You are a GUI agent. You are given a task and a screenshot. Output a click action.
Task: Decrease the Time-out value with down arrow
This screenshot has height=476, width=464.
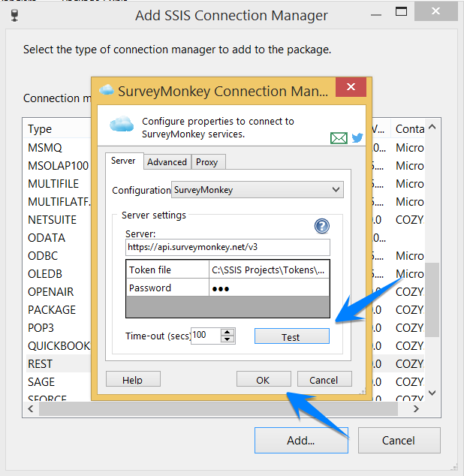pyautogui.click(x=227, y=339)
